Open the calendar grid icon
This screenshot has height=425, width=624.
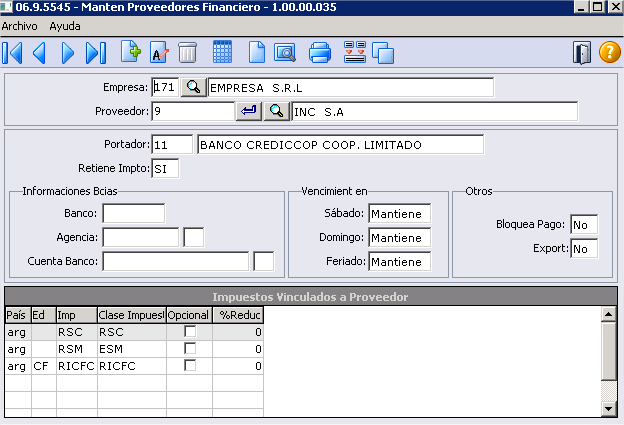pyautogui.click(x=222, y=52)
